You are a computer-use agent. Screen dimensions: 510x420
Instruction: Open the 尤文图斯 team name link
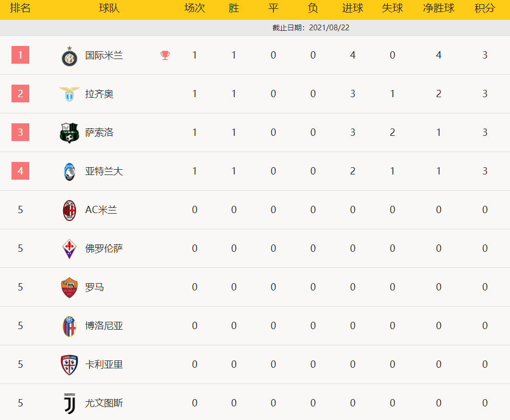click(x=104, y=403)
